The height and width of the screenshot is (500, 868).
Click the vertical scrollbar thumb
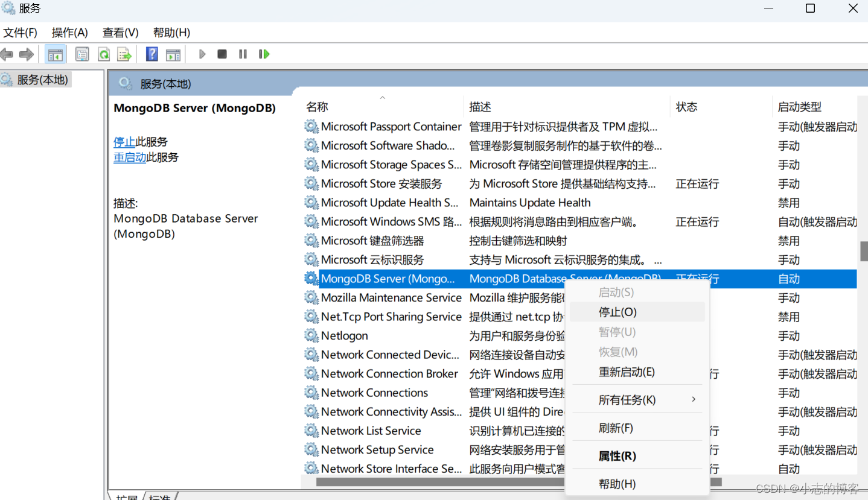pyautogui.click(x=864, y=251)
